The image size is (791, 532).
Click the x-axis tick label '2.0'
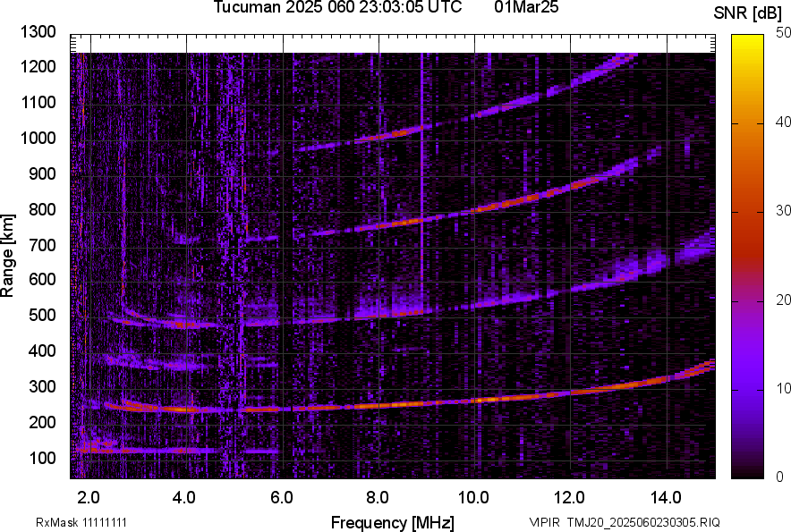coord(89,497)
